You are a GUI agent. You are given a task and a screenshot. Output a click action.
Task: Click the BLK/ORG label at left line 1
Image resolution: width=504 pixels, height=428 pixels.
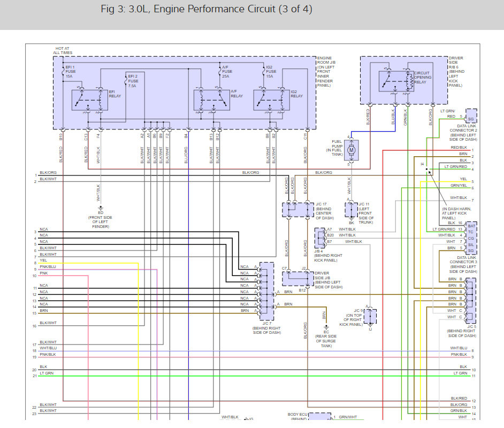[48, 173]
